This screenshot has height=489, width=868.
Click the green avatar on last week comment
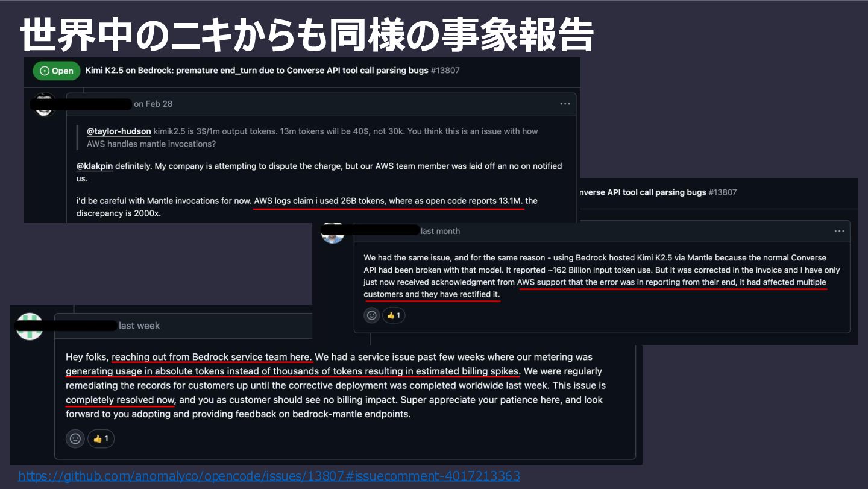point(30,326)
